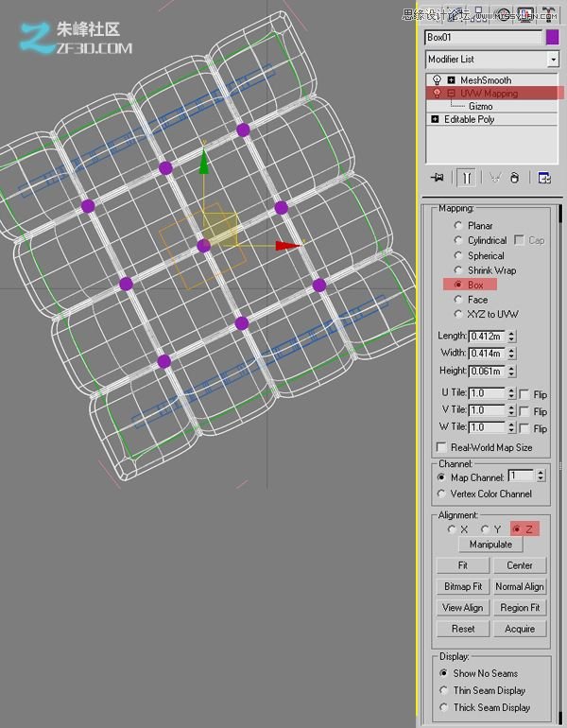The width and height of the screenshot is (567, 728).
Task: Enable Flip for V Tile
Action: point(524,411)
